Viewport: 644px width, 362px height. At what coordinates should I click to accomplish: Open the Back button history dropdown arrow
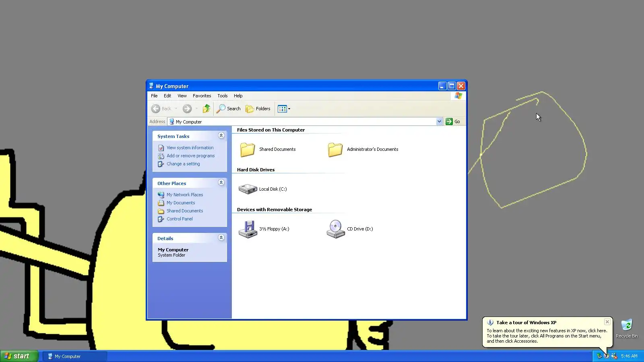click(176, 109)
